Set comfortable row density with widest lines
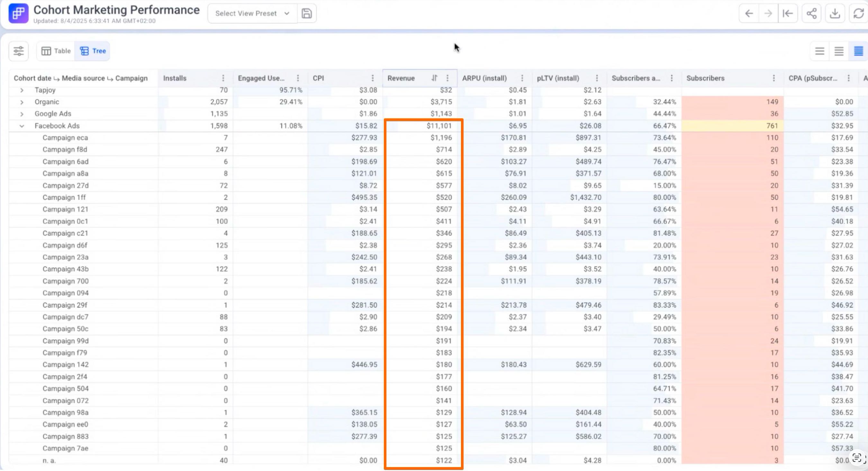The width and height of the screenshot is (868, 471). pyautogui.click(x=819, y=51)
